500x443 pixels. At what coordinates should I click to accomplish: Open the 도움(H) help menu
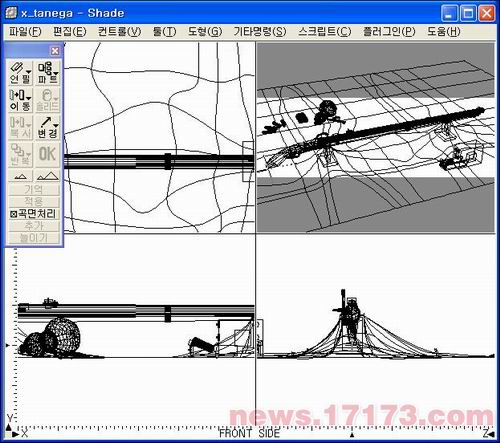(x=444, y=32)
